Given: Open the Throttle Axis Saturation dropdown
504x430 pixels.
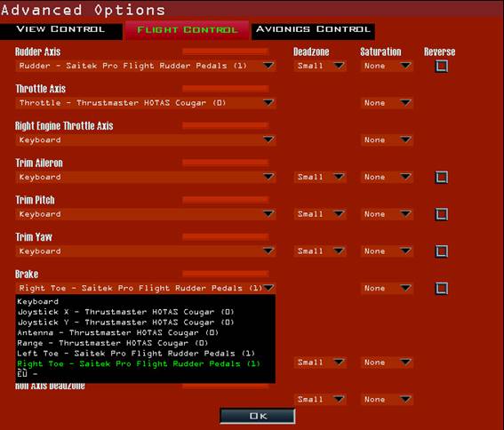Looking at the screenshot, I should click(x=387, y=103).
